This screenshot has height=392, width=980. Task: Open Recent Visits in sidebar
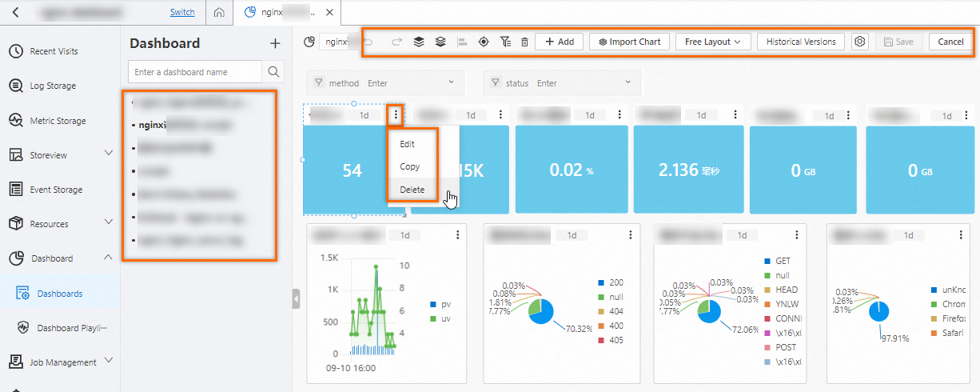(x=54, y=51)
